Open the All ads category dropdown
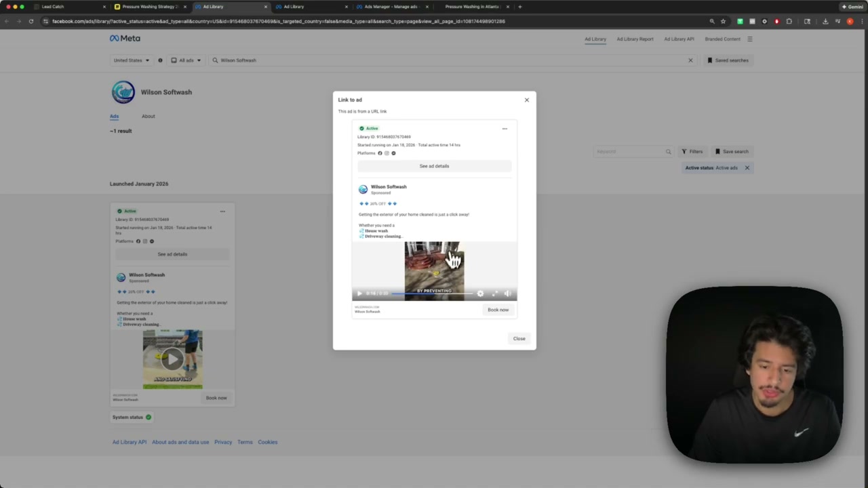Screen dimensions: 868x488 (186, 60)
